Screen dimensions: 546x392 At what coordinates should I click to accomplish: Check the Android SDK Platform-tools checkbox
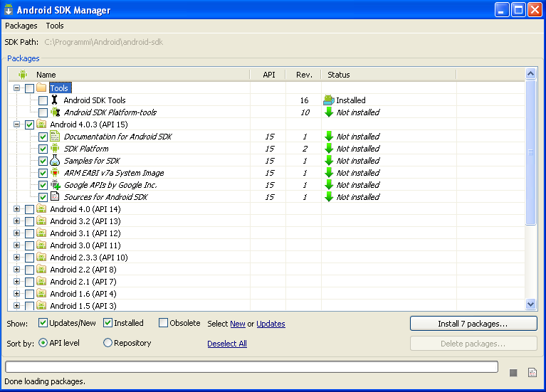[43, 113]
